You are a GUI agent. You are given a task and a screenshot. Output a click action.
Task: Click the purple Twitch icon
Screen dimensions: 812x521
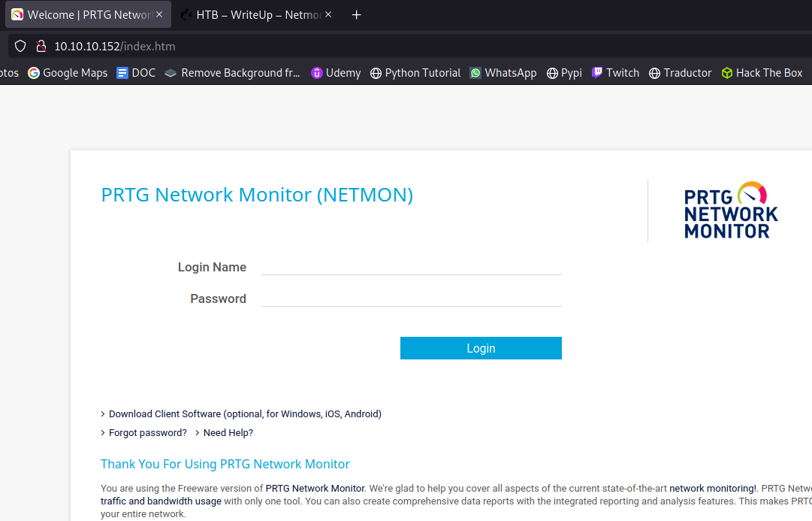click(x=597, y=73)
